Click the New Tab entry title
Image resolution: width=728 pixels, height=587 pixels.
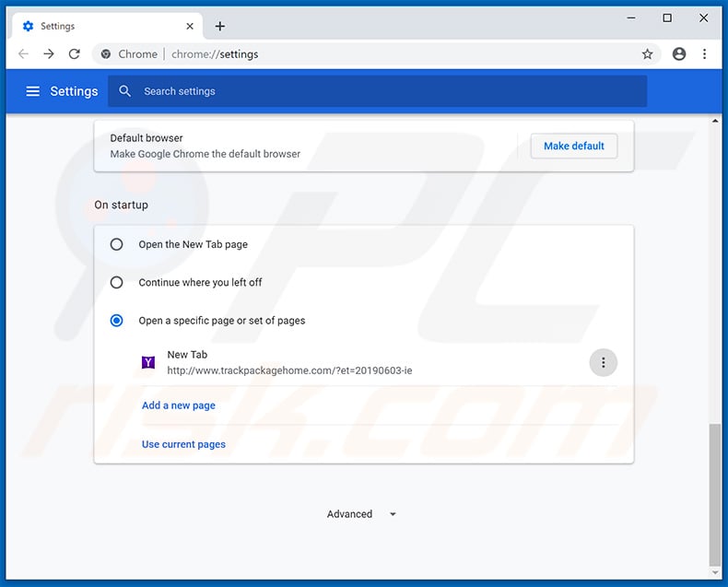pos(187,355)
